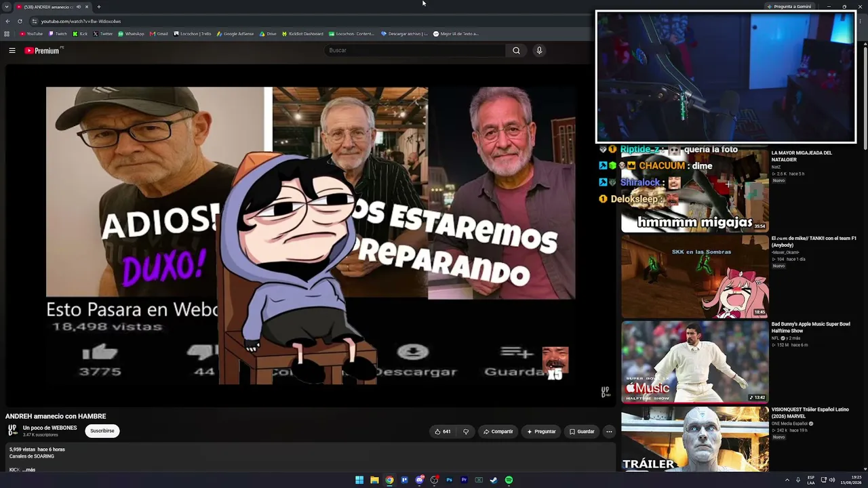This screenshot has height=488, width=868.
Task: Open the Drive bookmark
Action: click(268, 34)
